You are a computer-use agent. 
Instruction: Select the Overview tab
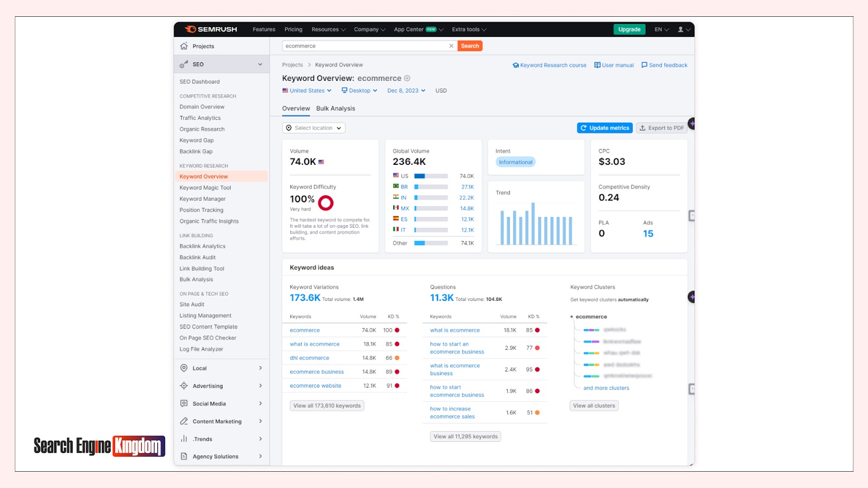point(296,108)
